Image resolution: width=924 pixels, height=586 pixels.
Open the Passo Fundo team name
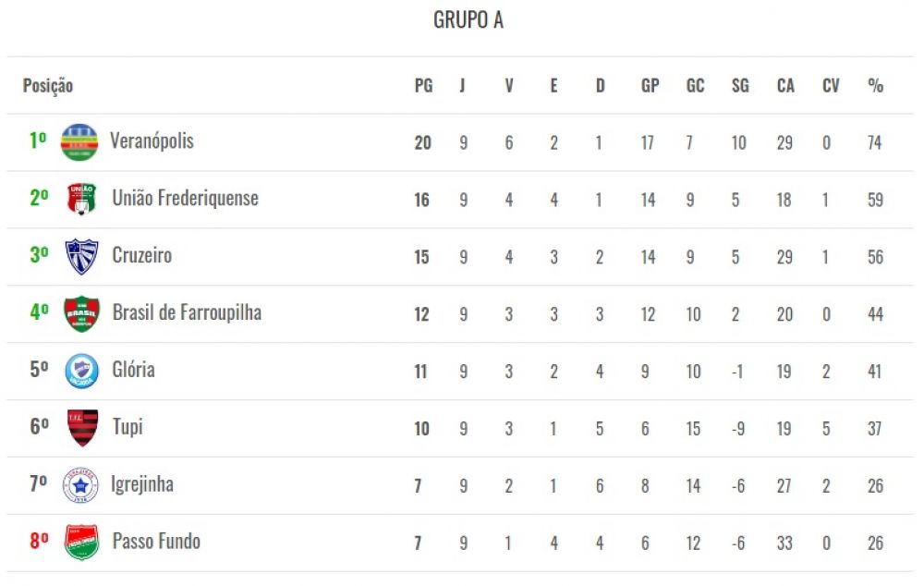coord(156,542)
